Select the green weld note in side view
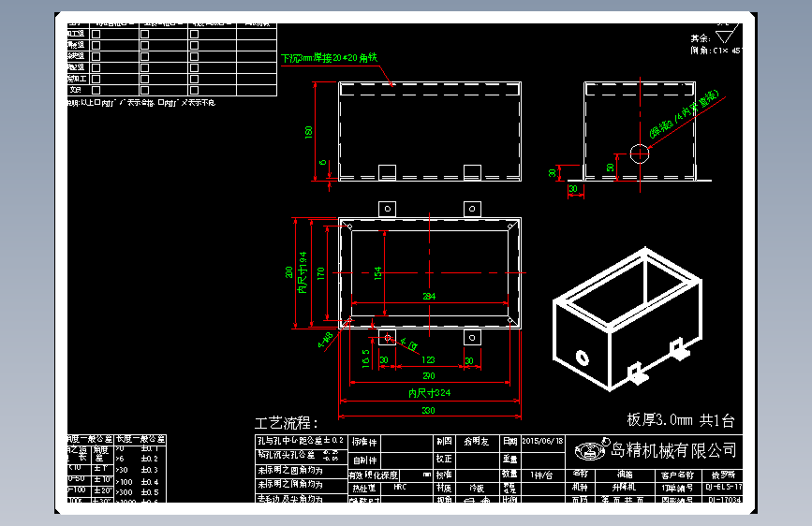This screenshot has height=526, width=812. pos(684,113)
